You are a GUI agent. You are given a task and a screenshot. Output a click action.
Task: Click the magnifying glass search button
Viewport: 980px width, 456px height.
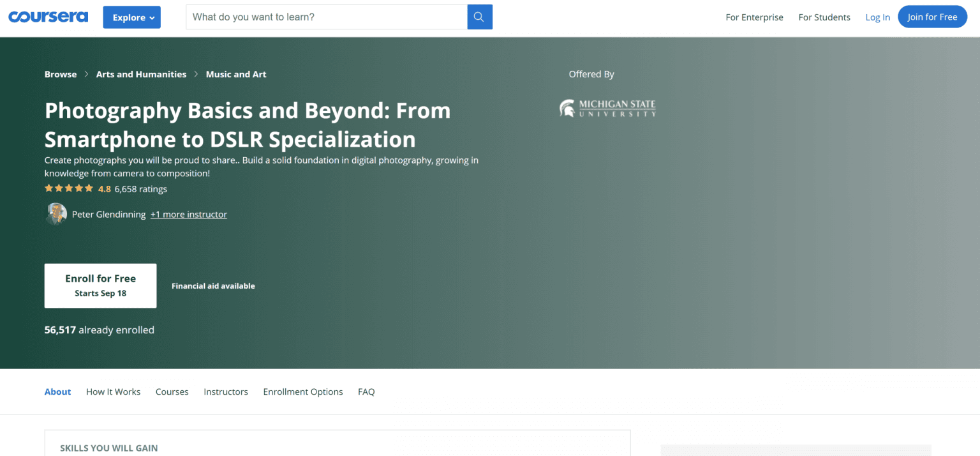pyautogui.click(x=480, y=17)
